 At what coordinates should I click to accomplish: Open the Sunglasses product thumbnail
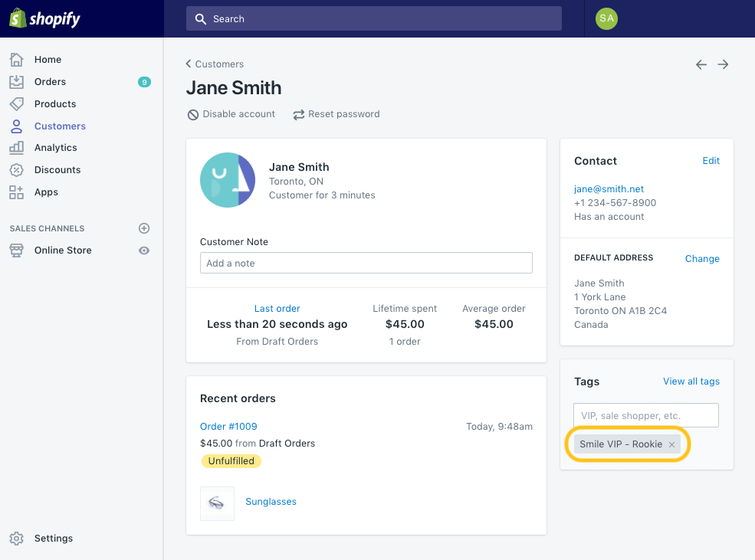(x=217, y=503)
